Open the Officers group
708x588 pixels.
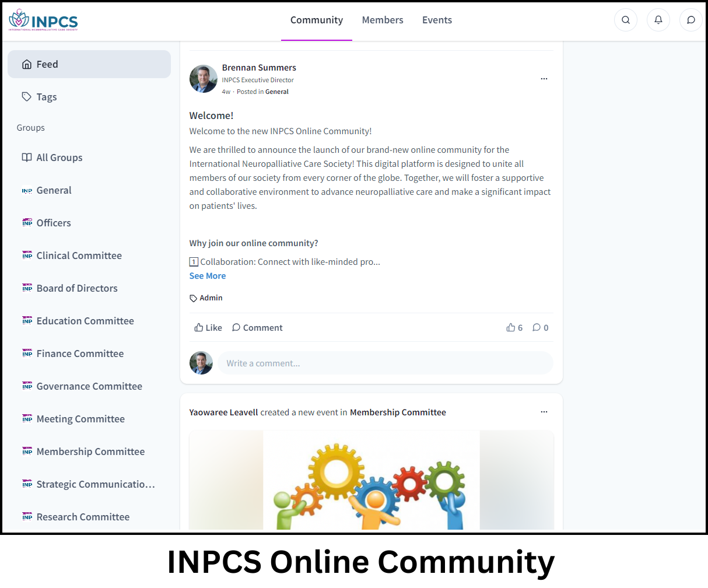click(89, 223)
